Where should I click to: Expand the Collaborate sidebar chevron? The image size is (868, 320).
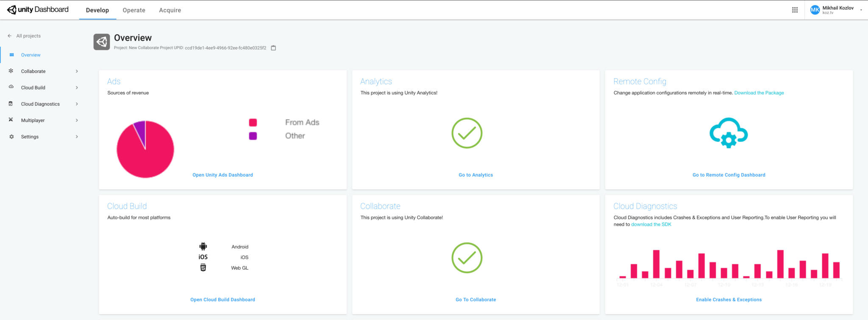(77, 71)
